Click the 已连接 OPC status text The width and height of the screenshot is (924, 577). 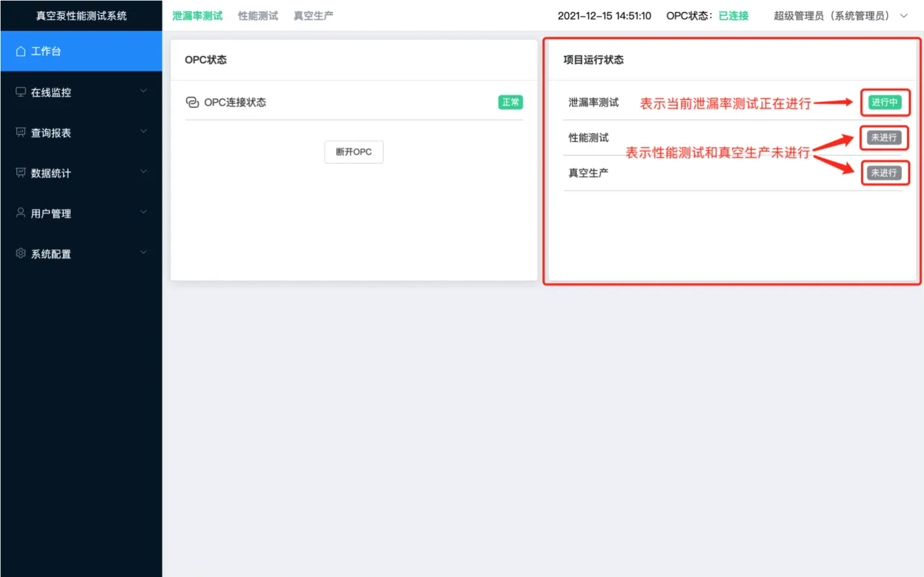point(733,16)
